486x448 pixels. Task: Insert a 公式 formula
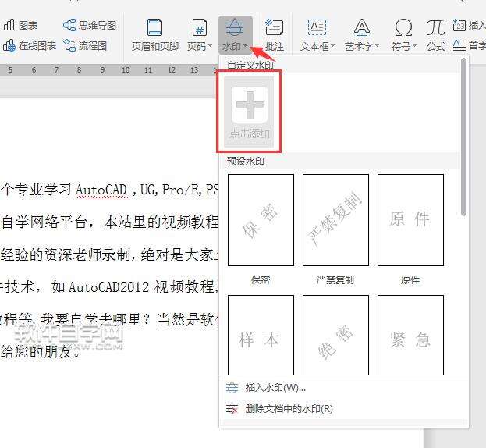pos(435,34)
